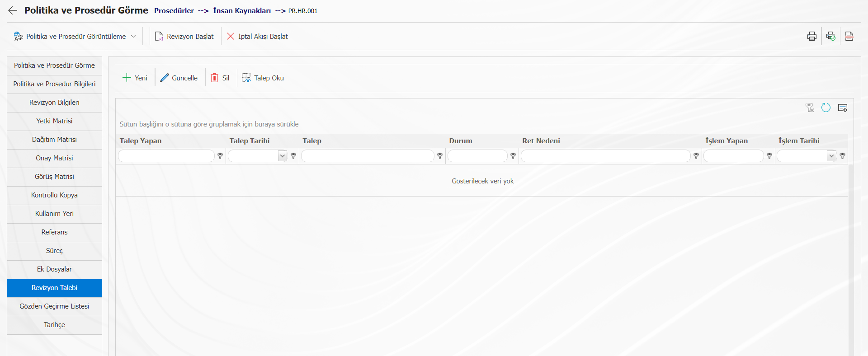The height and width of the screenshot is (356, 868).
Task: Click the filter icon for Talep column
Action: coord(440,156)
